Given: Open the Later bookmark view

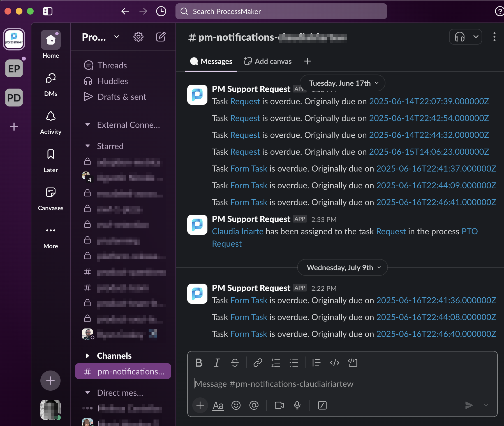Looking at the screenshot, I should coord(51,161).
